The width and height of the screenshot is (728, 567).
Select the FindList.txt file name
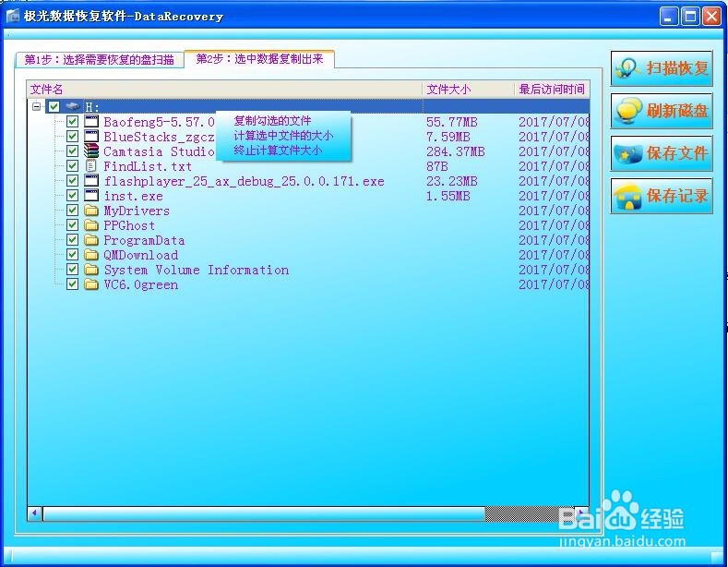[148, 166]
